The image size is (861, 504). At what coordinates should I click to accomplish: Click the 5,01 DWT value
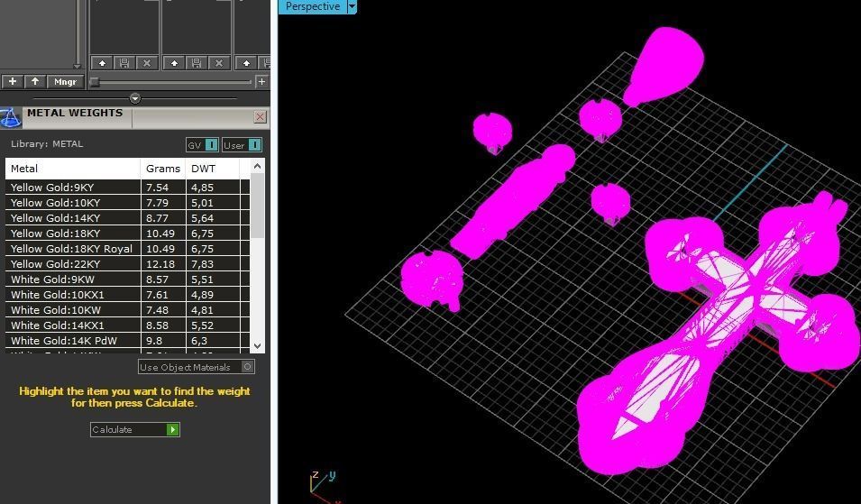coord(202,203)
